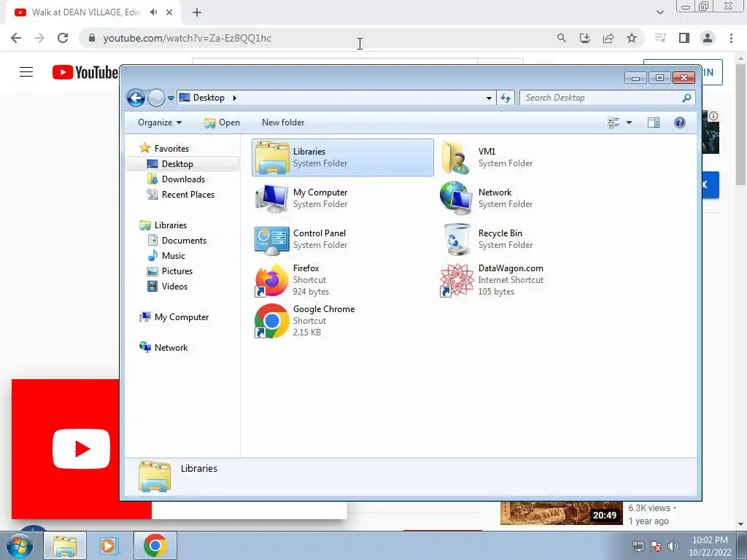747x560 pixels.
Task: Open Chrome profile avatar icon
Action: [x=708, y=38]
